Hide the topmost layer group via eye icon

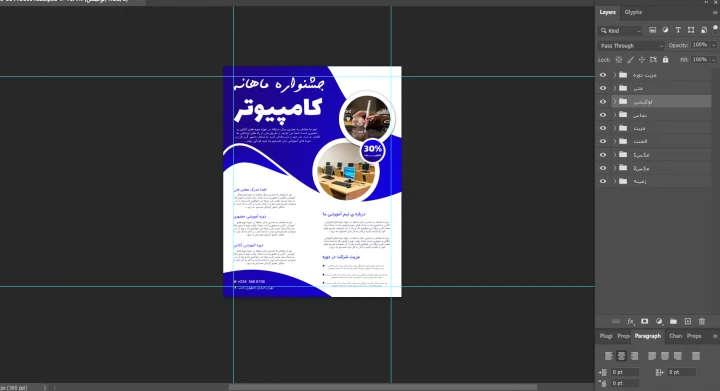[x=603, y=75]
